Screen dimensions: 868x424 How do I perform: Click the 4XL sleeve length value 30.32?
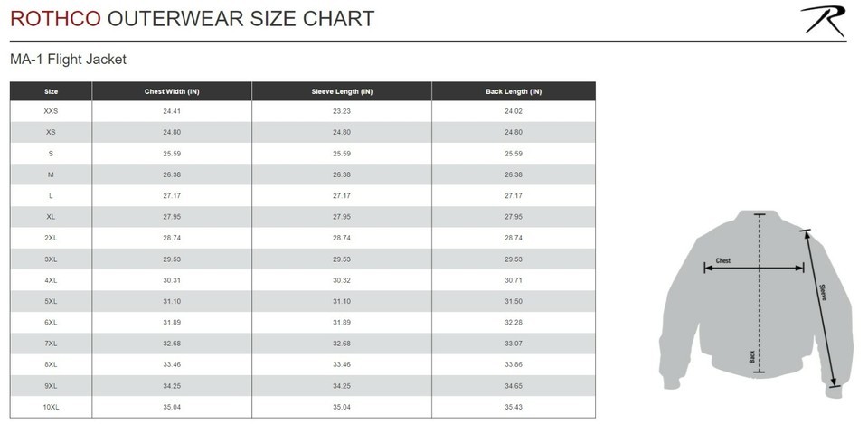(x=342, y=280)
